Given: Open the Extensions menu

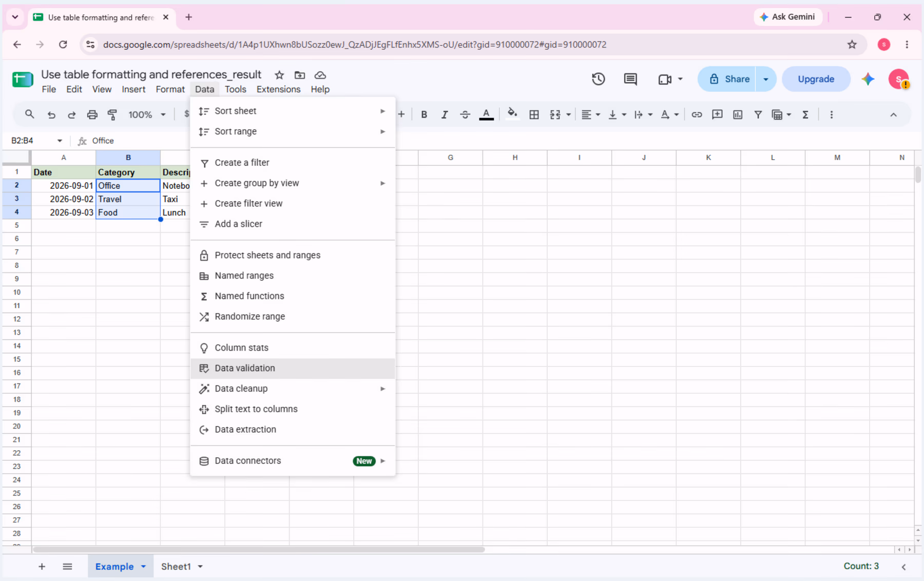Looking at the screenshot, I should [278, 89].
